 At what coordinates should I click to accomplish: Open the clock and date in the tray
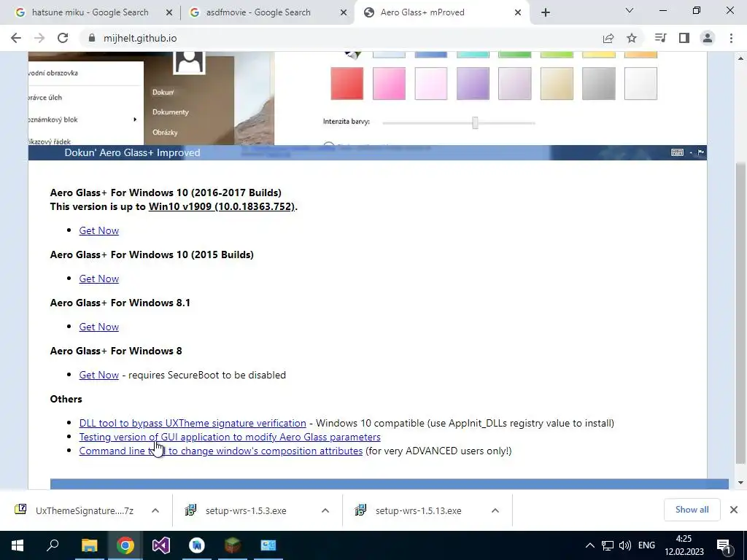tap(684, 545)
